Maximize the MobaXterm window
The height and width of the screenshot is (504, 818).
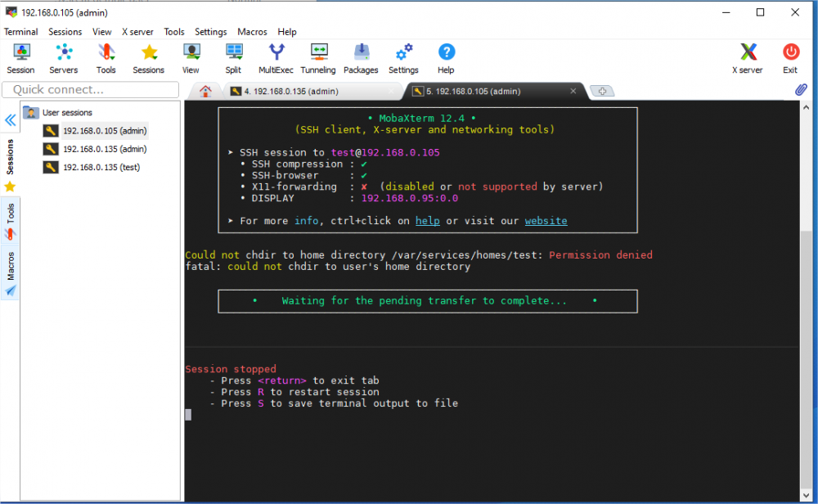[760, 12]
